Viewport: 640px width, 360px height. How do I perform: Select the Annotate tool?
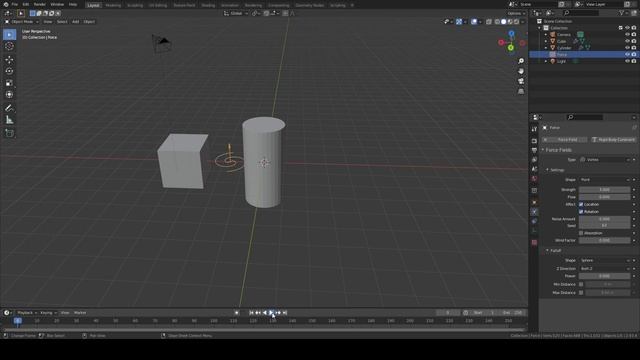click(9, 108)
